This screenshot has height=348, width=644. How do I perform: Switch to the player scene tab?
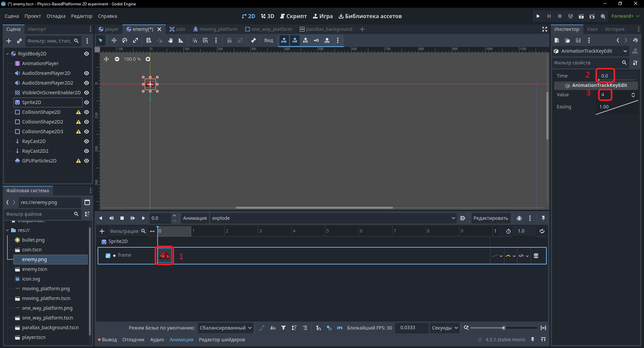click(108, 29)
